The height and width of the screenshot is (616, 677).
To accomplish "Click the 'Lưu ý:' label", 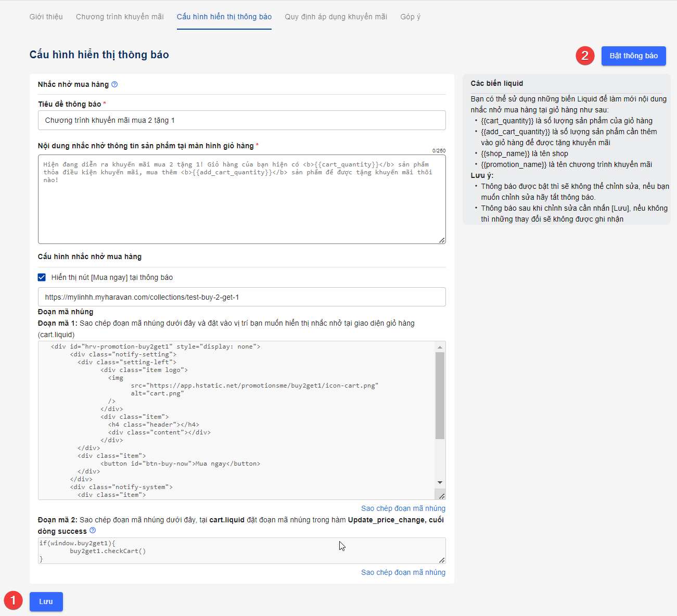I will point(482,175).
